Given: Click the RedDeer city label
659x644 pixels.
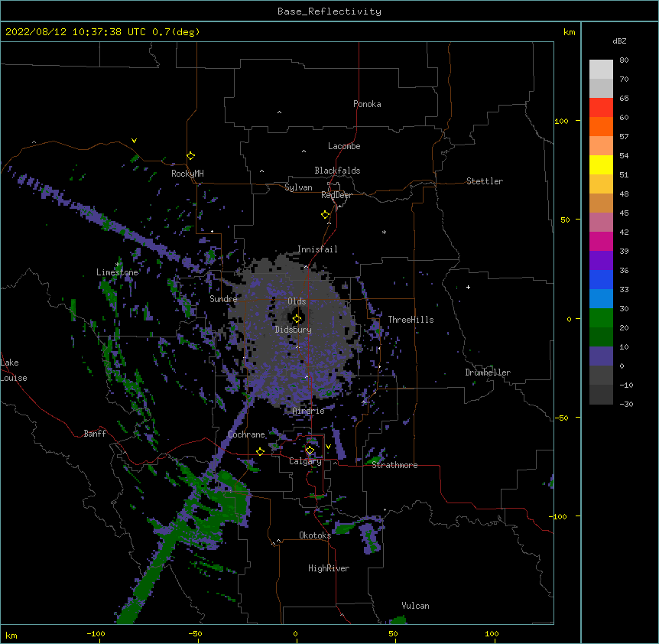Looking at the screenshot, I should [336, 195].
